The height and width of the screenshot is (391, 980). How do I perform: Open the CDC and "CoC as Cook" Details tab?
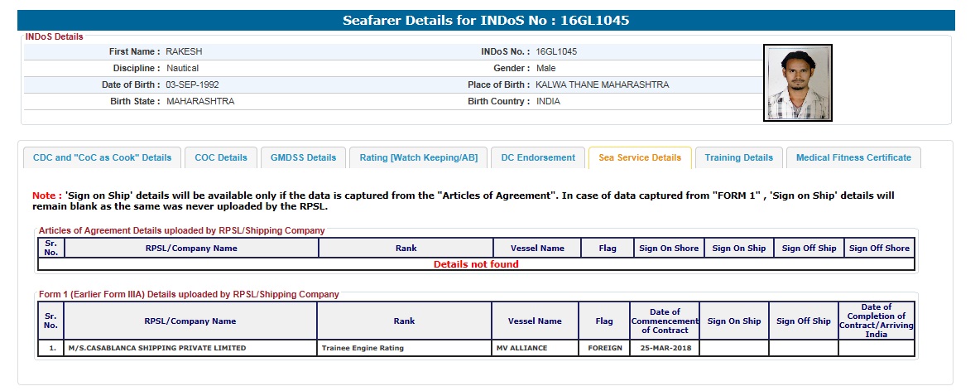click(102, 157)
